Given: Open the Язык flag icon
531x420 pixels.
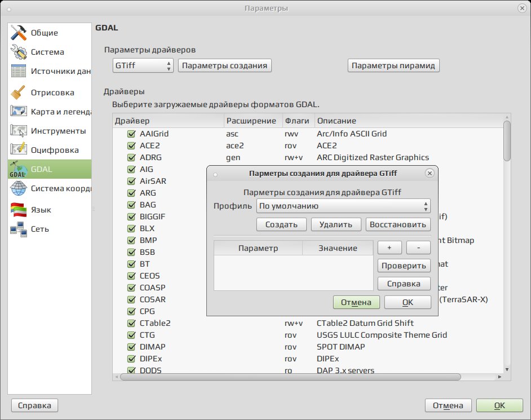Looking at the screenshot, I should click(18, 210).
